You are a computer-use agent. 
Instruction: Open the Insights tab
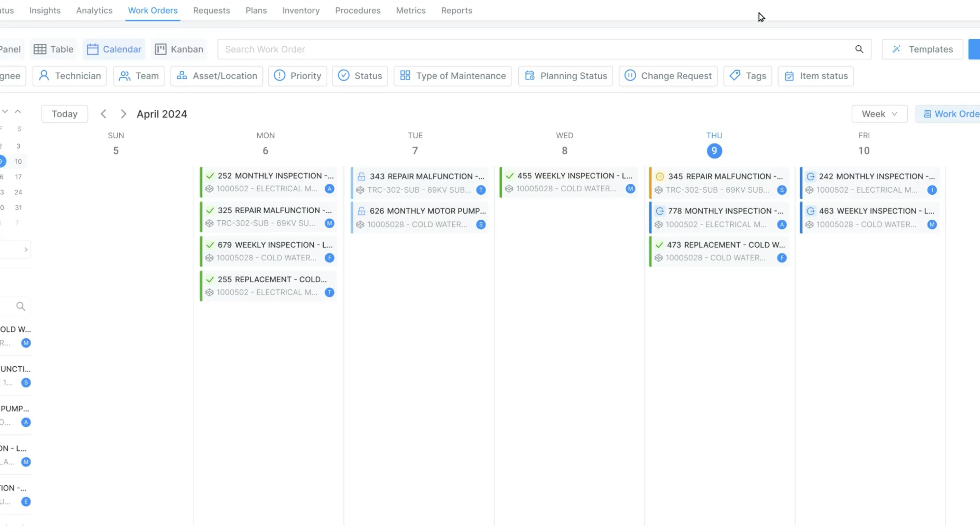45,10
